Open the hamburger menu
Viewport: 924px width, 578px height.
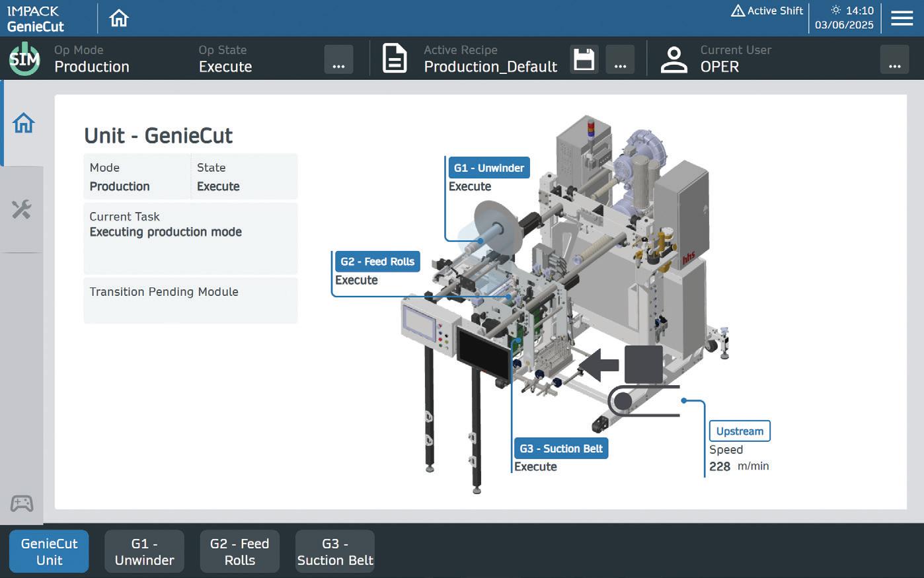902,18
